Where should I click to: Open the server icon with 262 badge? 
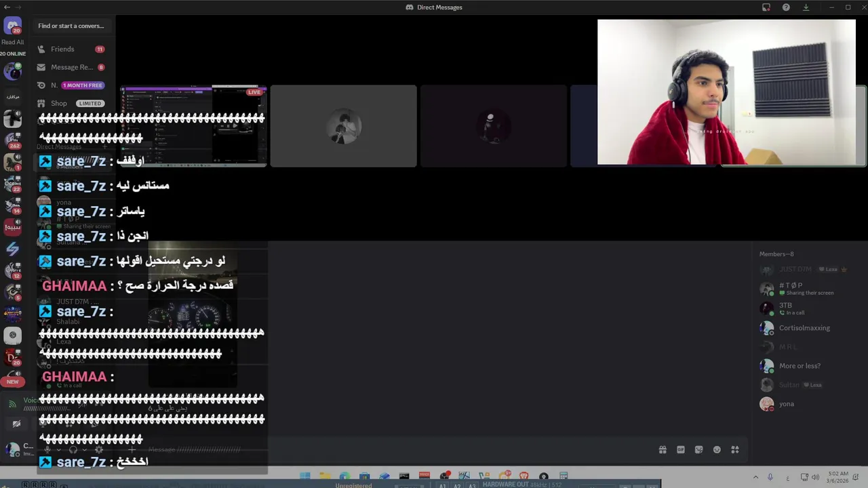click(x=12, y=140)
